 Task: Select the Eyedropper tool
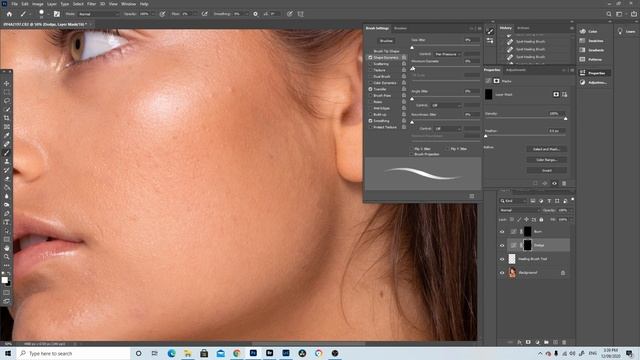[x=7, y=135]
